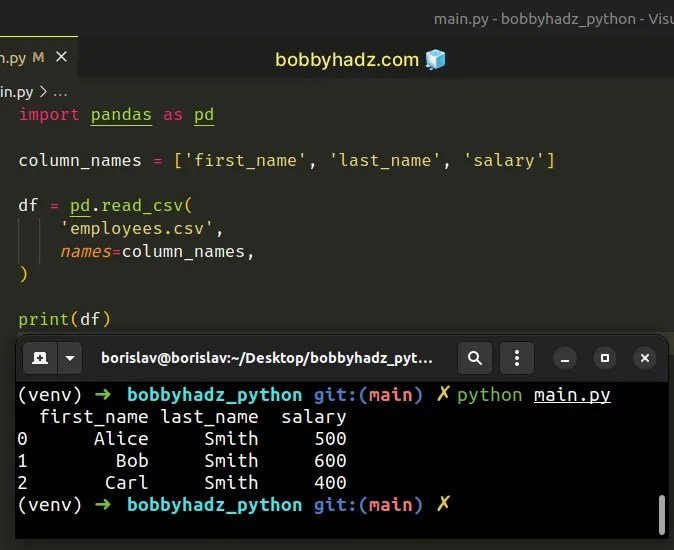Click the 'first_name' string in list
Viewport: 674px width, 550px height.
point(245,161)
